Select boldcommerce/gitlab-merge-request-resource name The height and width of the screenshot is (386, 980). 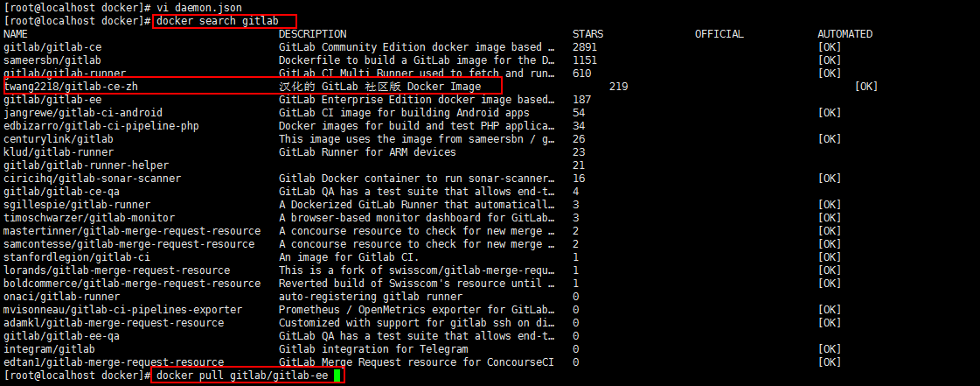coord(132,284)
